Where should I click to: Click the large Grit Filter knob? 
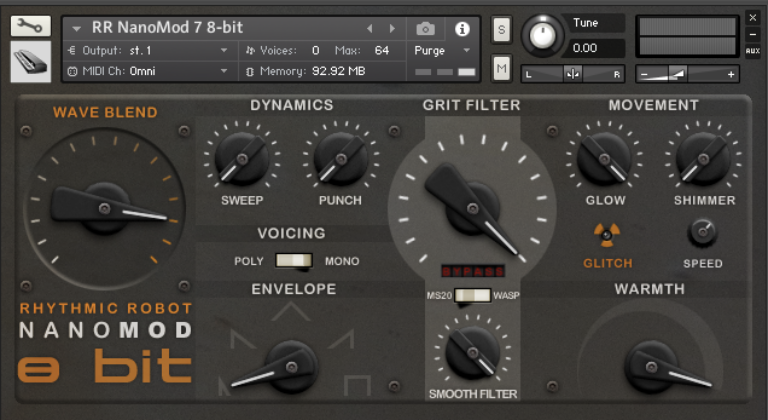coord(472,209)
